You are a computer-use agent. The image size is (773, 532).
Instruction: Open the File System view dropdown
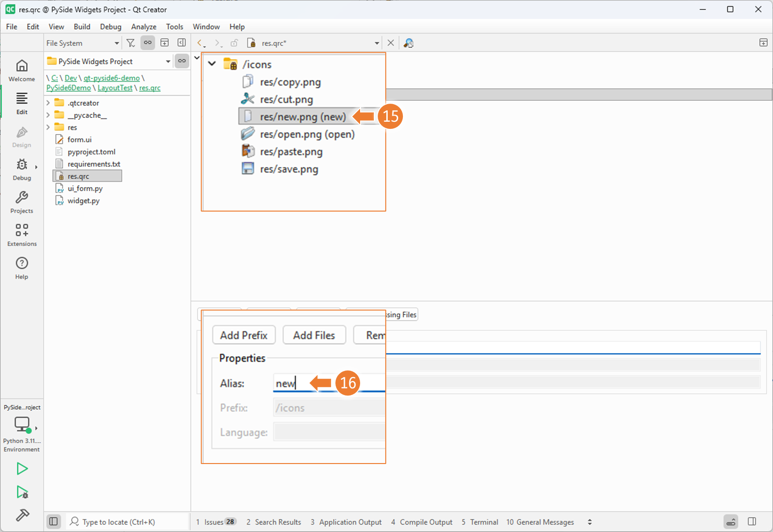83,43
